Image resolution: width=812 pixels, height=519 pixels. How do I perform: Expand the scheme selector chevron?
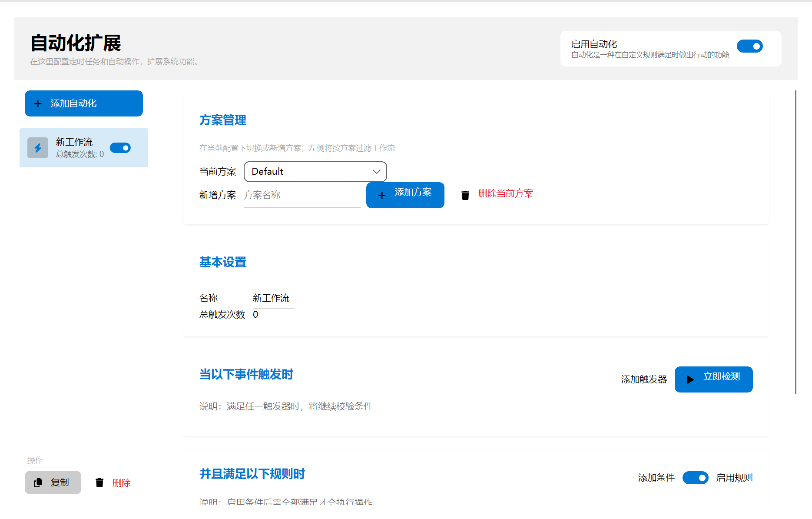click(x=375, y=172)
